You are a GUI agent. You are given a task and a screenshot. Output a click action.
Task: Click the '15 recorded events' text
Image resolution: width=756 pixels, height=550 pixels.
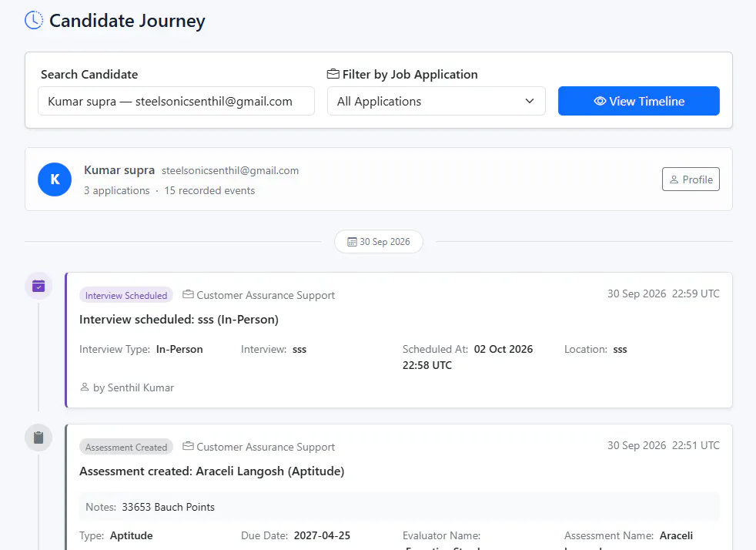[209, 190]
